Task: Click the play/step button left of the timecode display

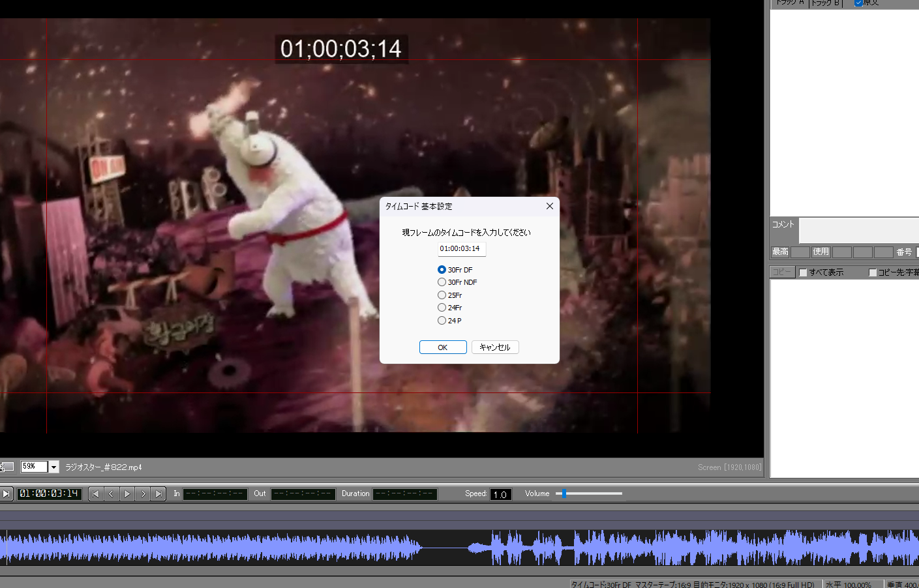Action: (6, 494)
